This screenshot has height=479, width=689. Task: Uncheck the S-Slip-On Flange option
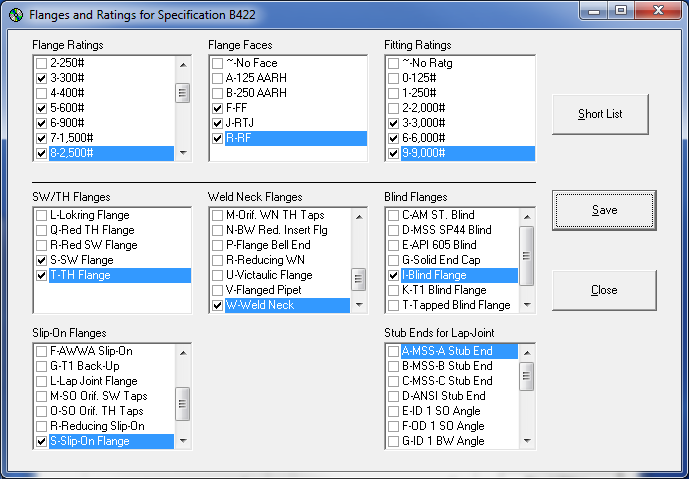[41, 441]
